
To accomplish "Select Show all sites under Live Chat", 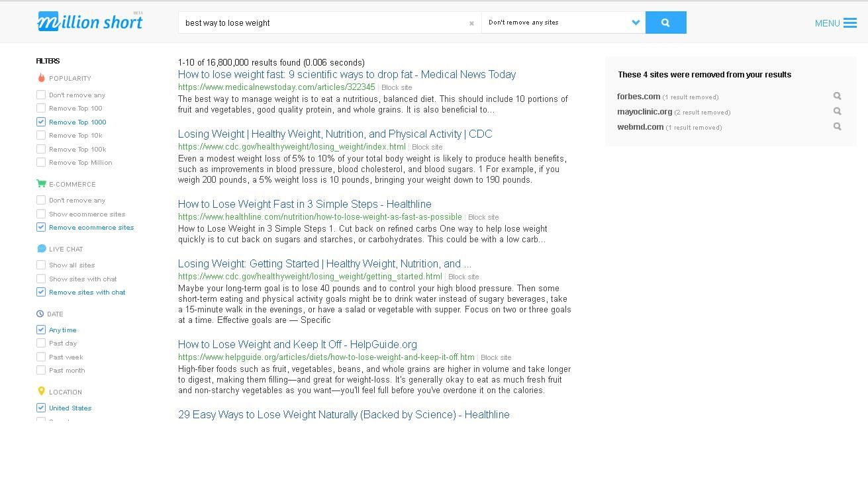I will pos(41,265).
